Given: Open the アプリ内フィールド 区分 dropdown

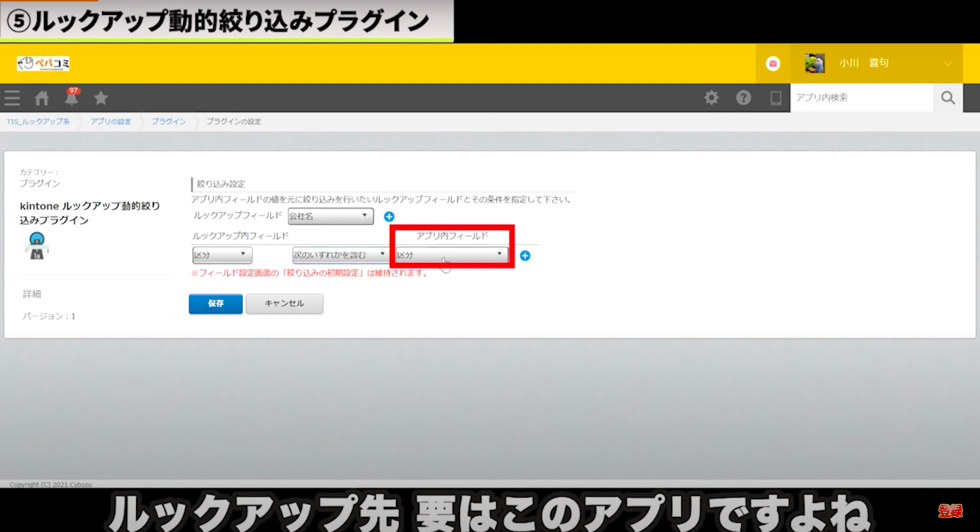Looking at the screenshot, I should [x=452, y=255].
